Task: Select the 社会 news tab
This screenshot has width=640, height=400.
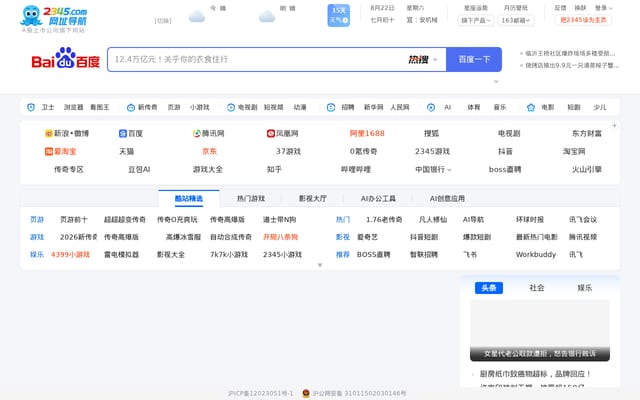Action: click(x=537, y=288)
